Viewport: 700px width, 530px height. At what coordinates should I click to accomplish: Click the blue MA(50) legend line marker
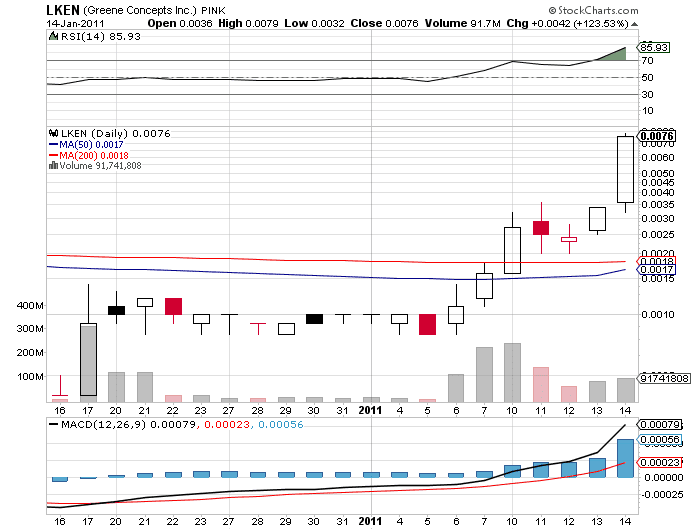pos(53,145)
